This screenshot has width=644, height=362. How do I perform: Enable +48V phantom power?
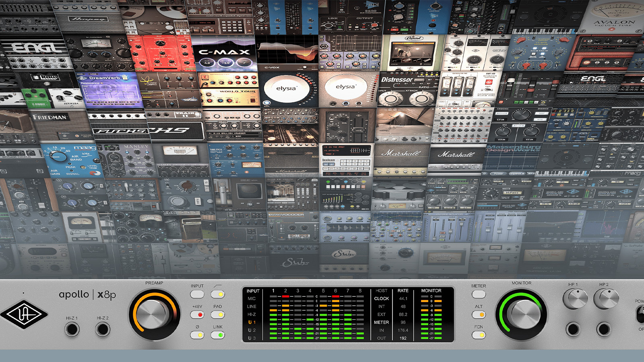[197, 315]
